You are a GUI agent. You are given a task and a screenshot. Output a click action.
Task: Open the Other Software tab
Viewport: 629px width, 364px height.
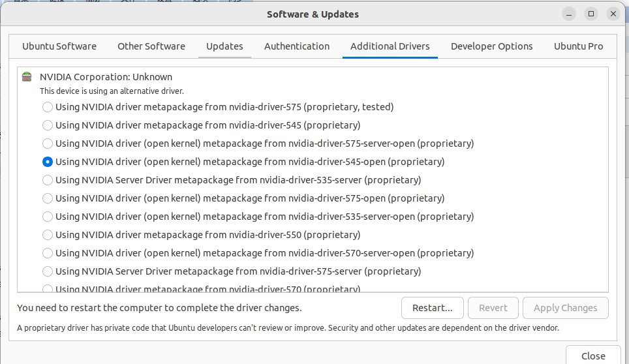151,46
